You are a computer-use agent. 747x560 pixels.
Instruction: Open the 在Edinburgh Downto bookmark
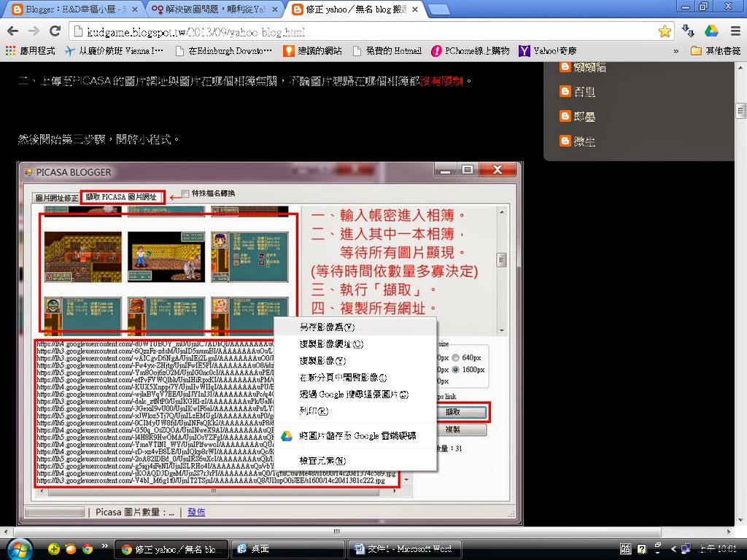(x=224, y=50)
